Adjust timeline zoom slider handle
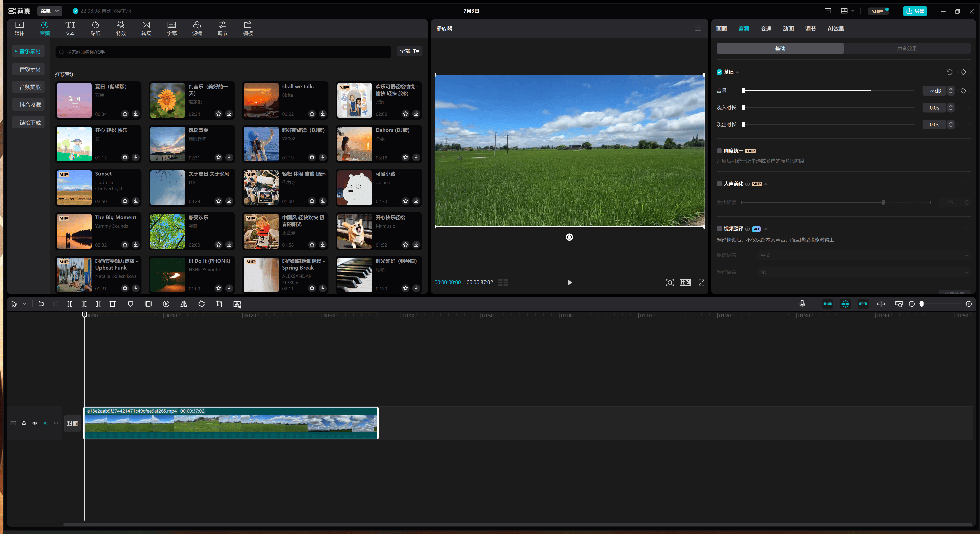The width and height of the screenshot is (980, 534). coord(921,304)
